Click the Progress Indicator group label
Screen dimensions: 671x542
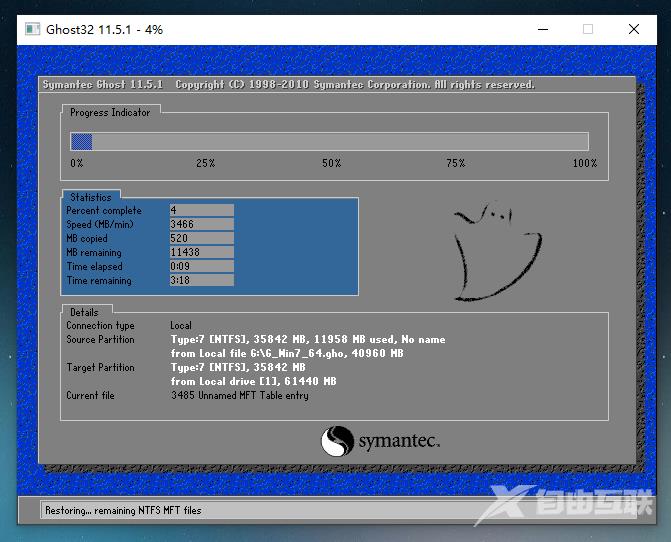coord(110,113)
